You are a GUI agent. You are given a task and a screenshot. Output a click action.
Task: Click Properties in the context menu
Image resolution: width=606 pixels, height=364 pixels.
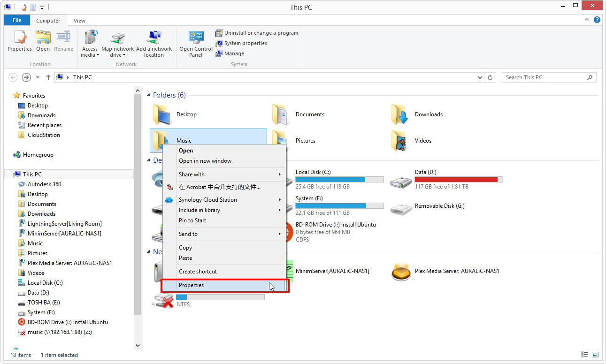pos(224,285)
